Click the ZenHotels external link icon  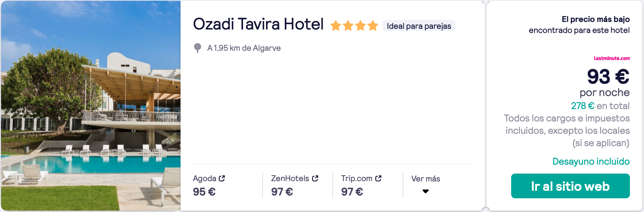(315, 178)
